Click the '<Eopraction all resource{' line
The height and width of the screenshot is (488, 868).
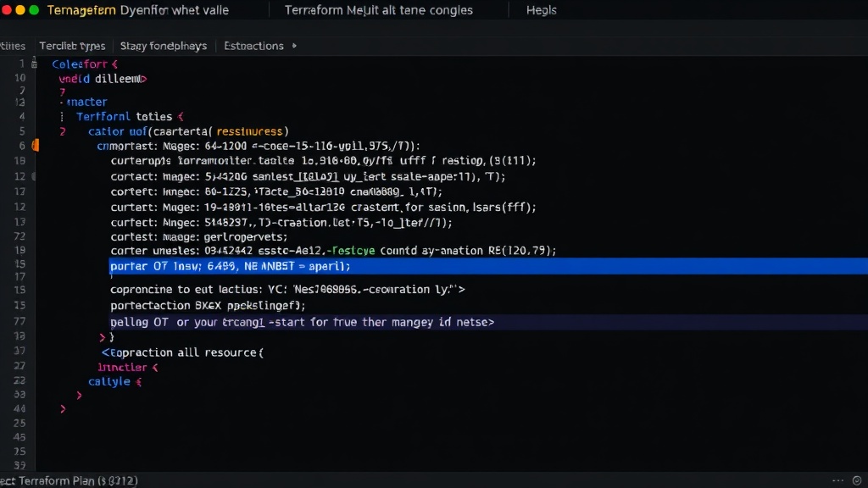183,352
